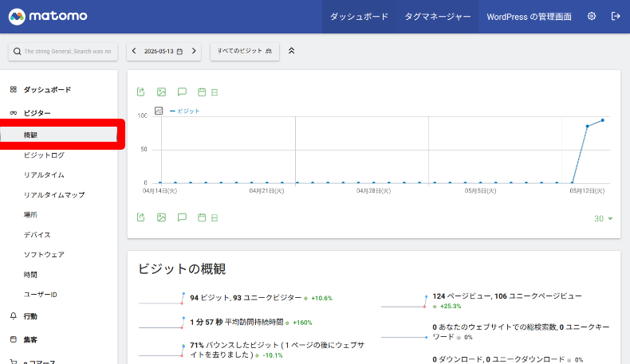Click the +25.3% evolution value
630x364 pixels.
point(451,306)
